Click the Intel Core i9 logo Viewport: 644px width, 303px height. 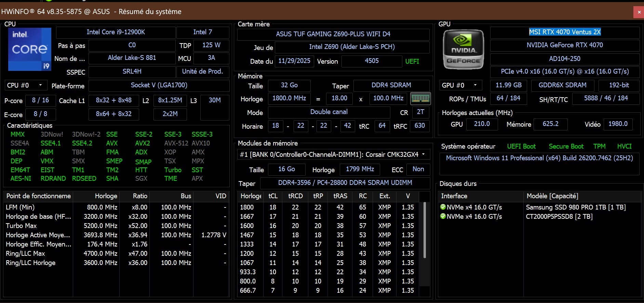[x=30, y=49]
